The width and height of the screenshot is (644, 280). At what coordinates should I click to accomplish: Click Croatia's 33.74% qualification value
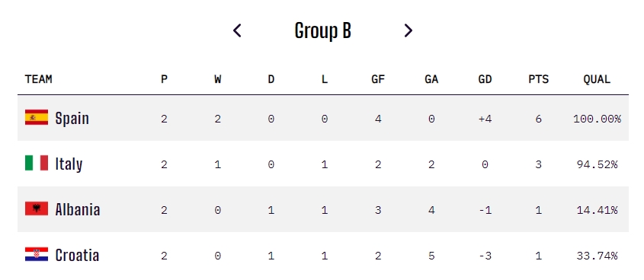coord(598,256)
